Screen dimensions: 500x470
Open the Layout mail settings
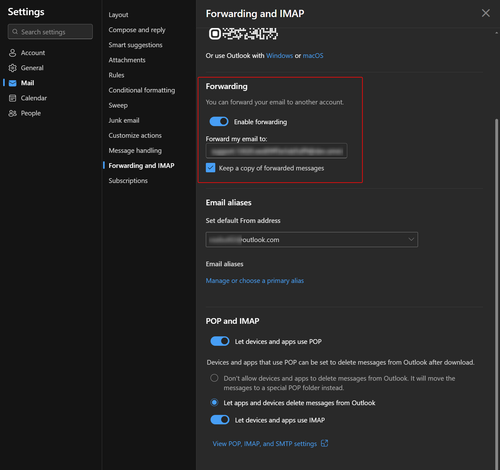(118, 15)
